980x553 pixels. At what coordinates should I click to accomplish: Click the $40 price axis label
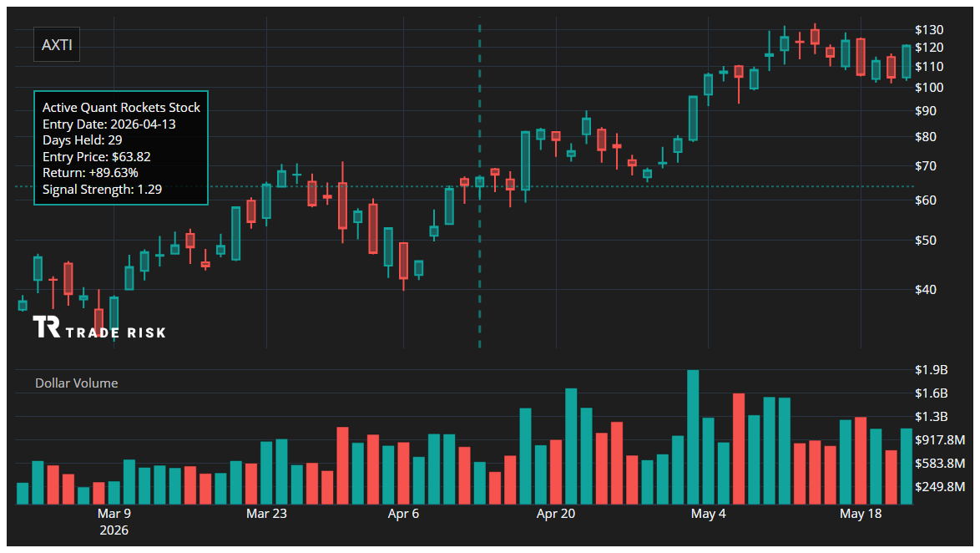[926, 289]
